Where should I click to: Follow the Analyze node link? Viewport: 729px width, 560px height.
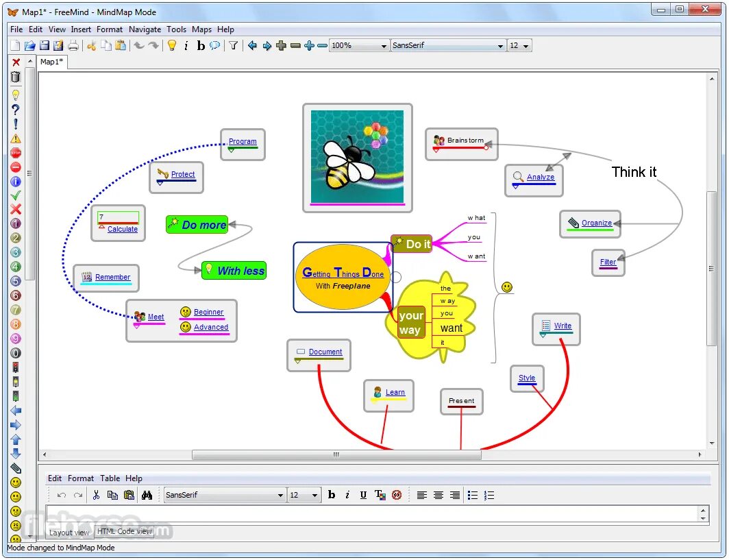coord(540,178)
